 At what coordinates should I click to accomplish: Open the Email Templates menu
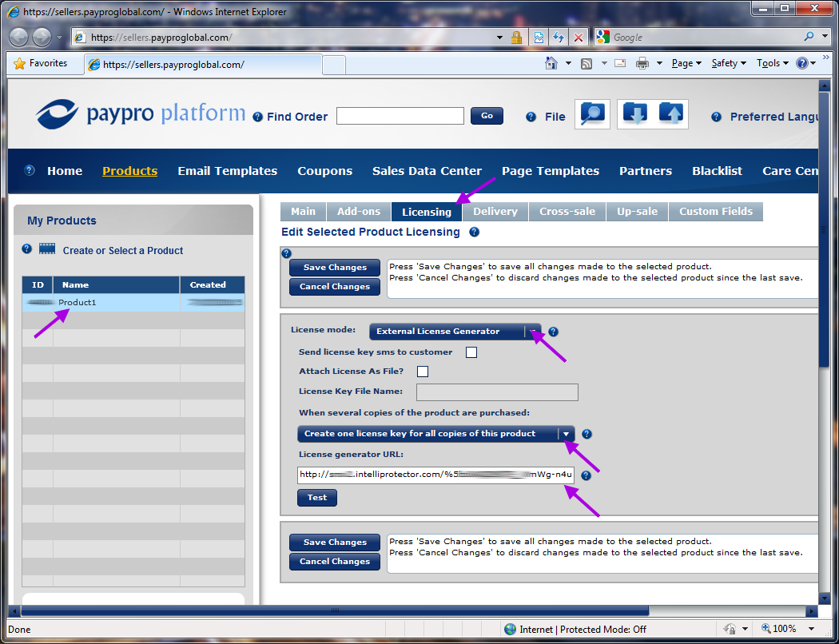click(228, 171)
